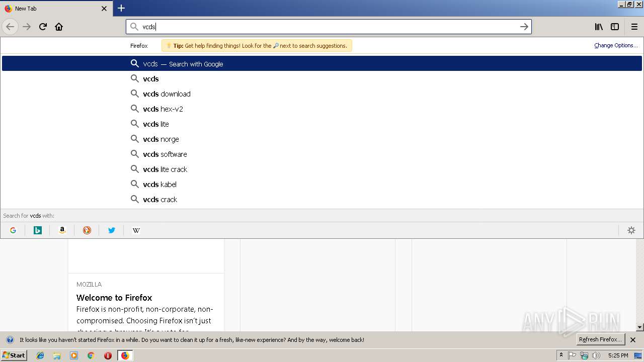Click the Show desktop button in tray

pyautogui.click(x=638, y=355)
